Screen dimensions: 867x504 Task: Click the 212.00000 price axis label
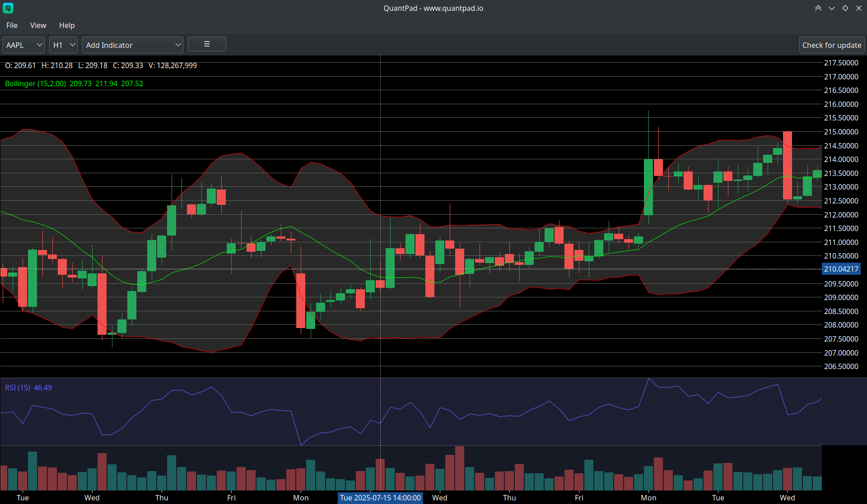[x=841, y=215]
